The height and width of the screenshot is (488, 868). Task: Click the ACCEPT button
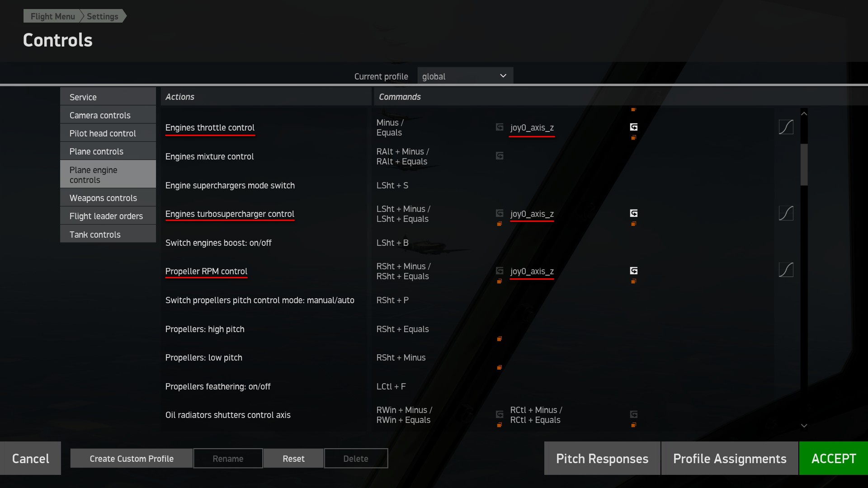(x=833, y=458)
